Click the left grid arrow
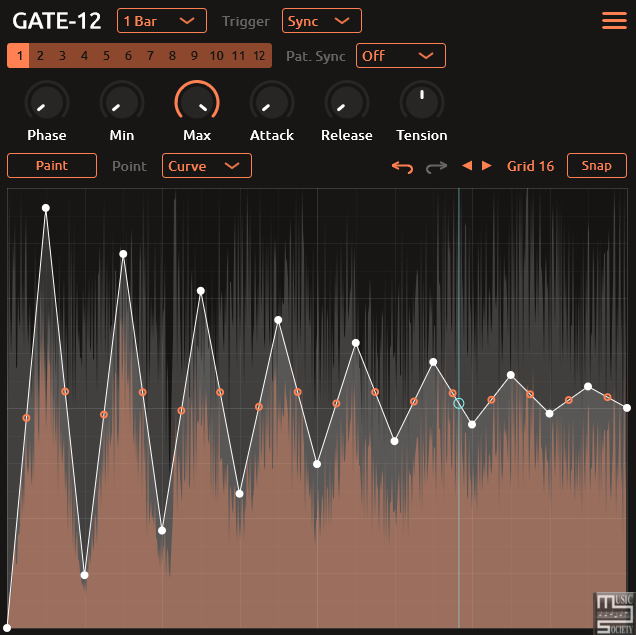The width and height of the screenshot is (636, 635). (467, 165)
